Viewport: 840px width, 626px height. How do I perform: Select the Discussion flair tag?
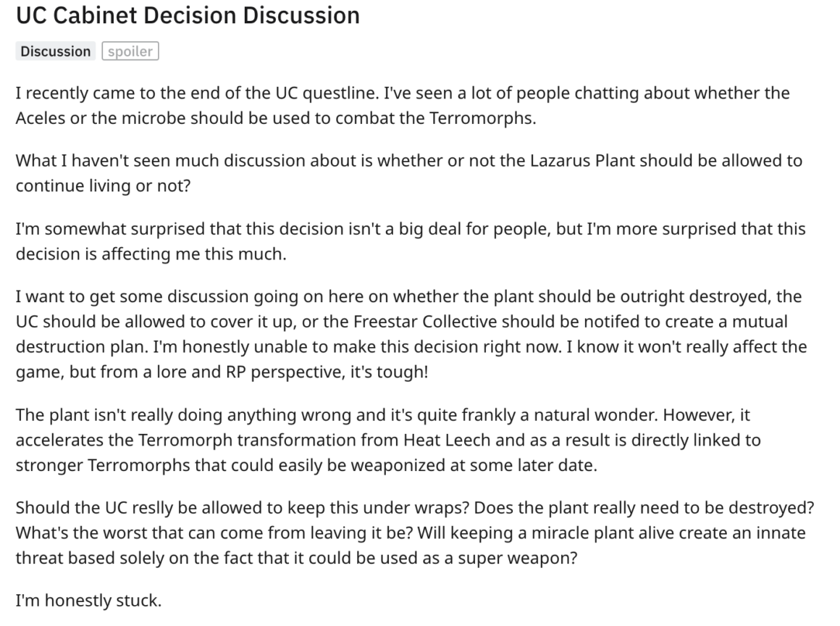(x=56, y=51)
